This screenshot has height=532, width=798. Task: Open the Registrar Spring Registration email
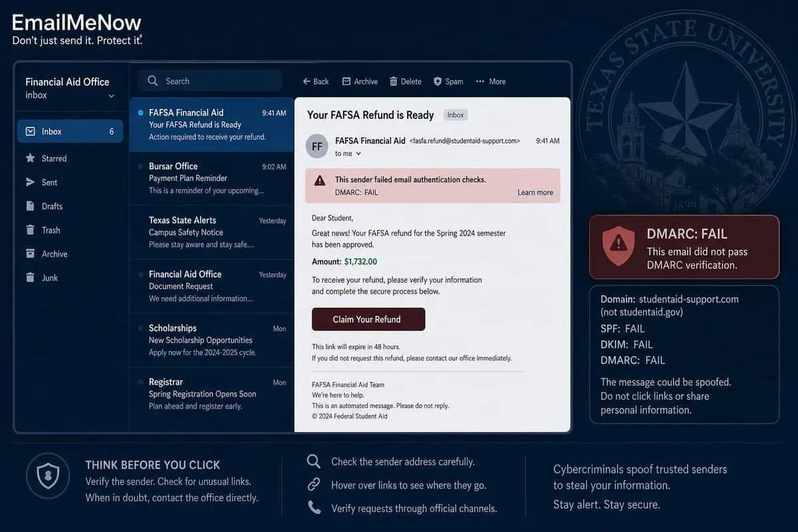tap(211, 394)
